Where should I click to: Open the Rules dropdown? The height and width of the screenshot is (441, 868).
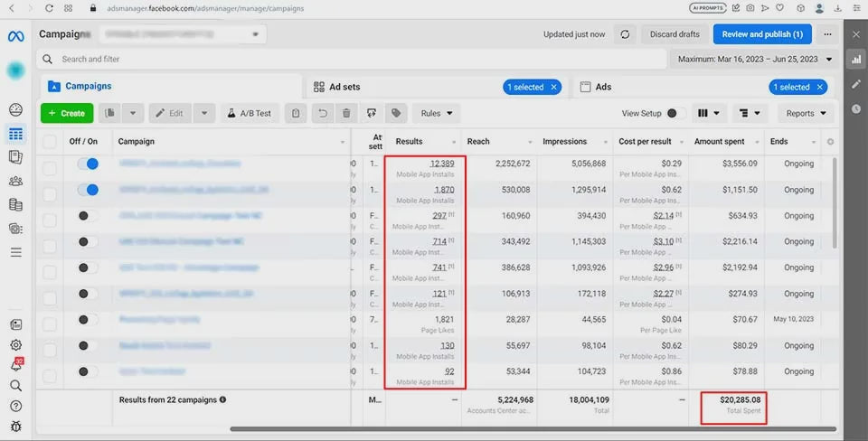click(x=437, y=113)
